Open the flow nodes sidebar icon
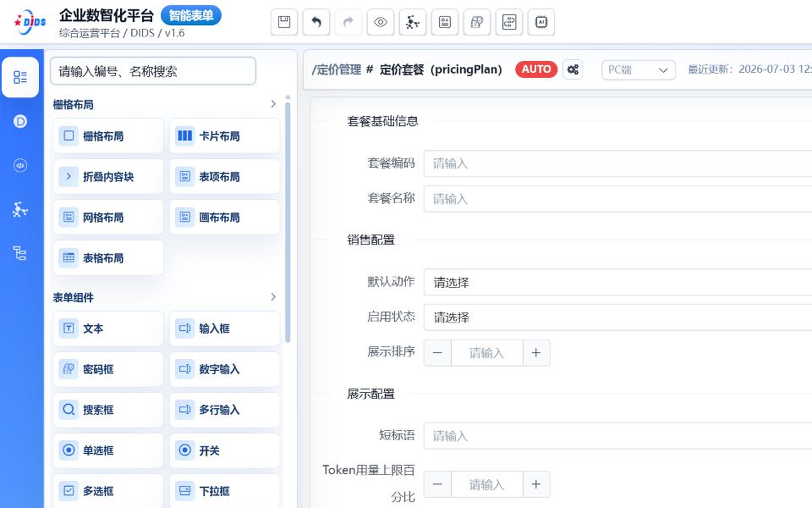 tap(20, 209)
